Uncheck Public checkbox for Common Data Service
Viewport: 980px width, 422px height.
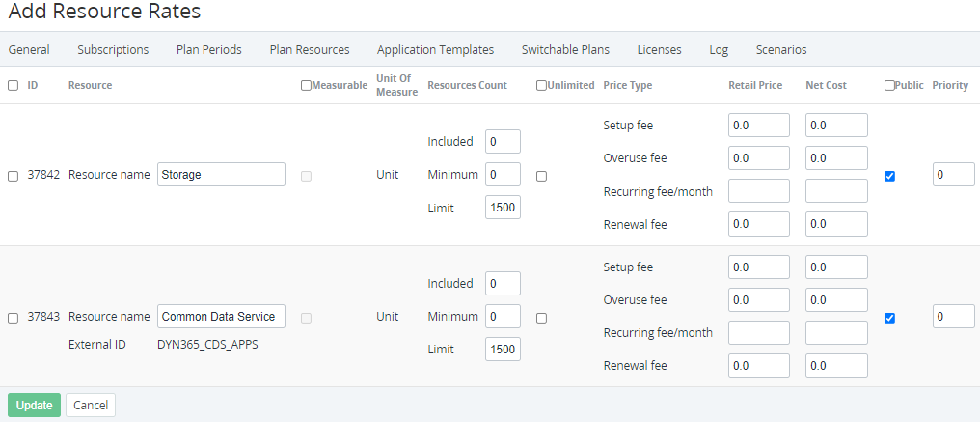889,318
